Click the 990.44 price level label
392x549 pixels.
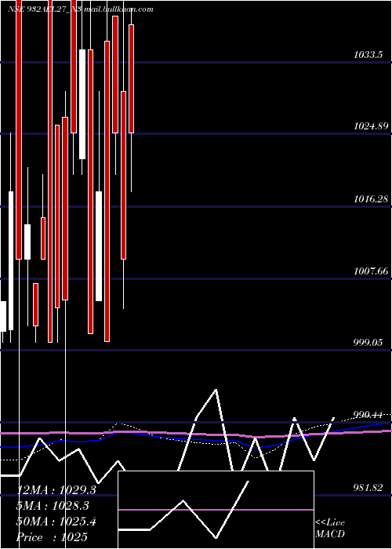(368, 415)
